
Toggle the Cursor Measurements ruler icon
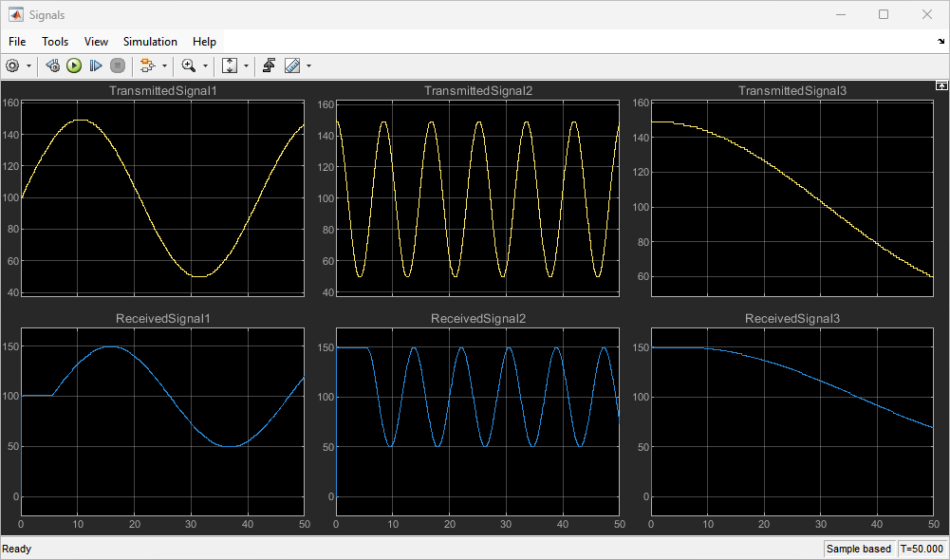(x=292, y=65)
